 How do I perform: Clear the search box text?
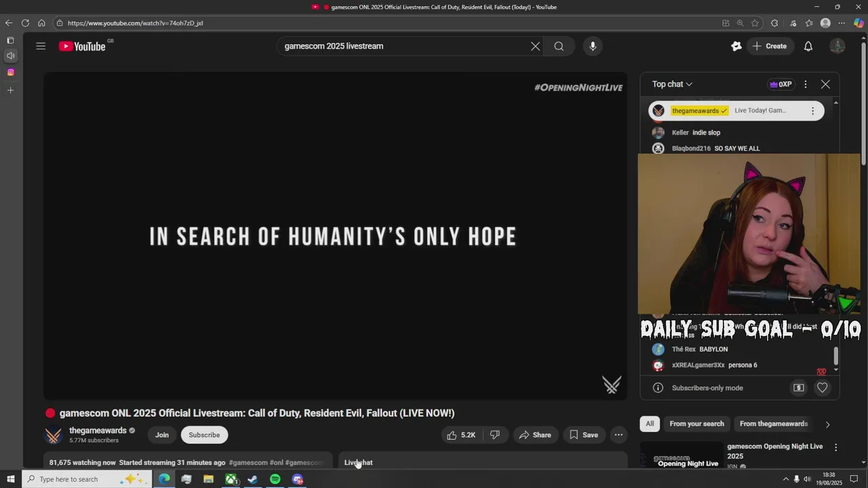click(x=535, y=46)
